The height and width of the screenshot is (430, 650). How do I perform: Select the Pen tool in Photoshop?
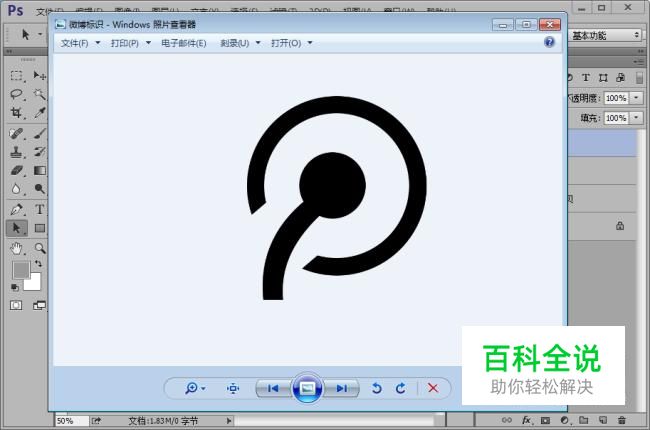click(x=16, y=209)
